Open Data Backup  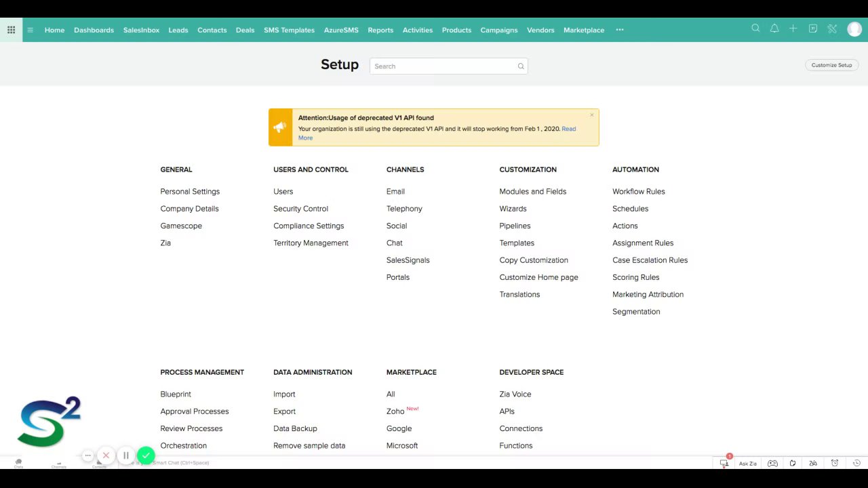(295, 429)
